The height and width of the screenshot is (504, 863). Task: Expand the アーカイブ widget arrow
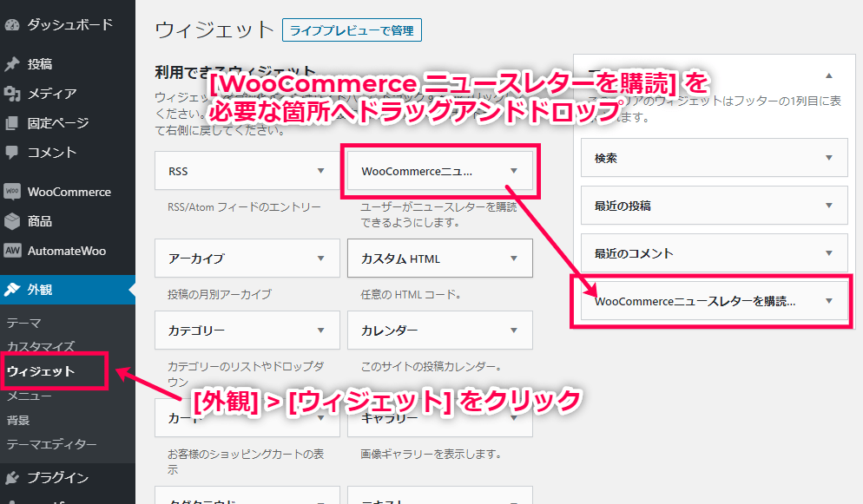pyautogui.click(x=321, y=259)
